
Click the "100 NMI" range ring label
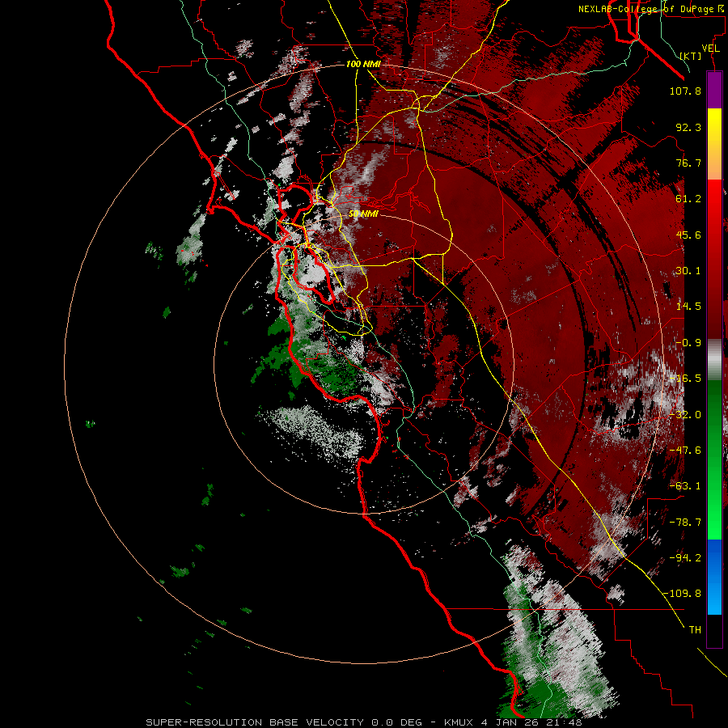click(x=363, y=64)
